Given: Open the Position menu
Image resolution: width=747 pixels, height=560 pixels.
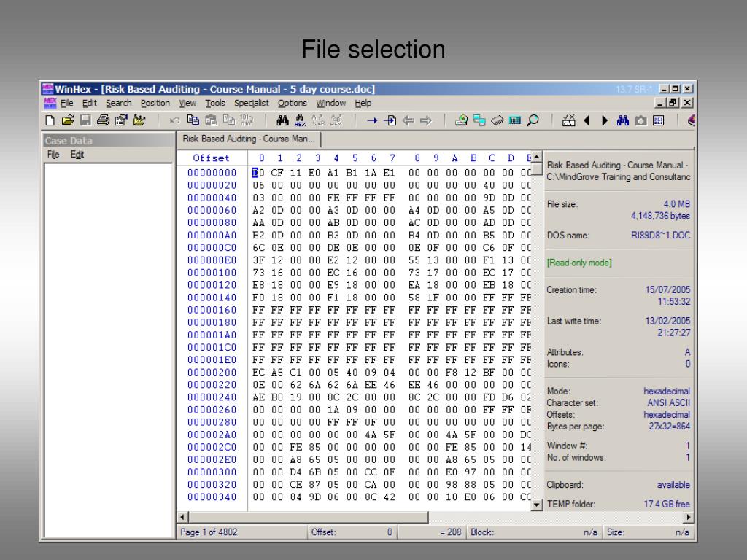Looking at the screenshot, I should (x=155, y=103).
